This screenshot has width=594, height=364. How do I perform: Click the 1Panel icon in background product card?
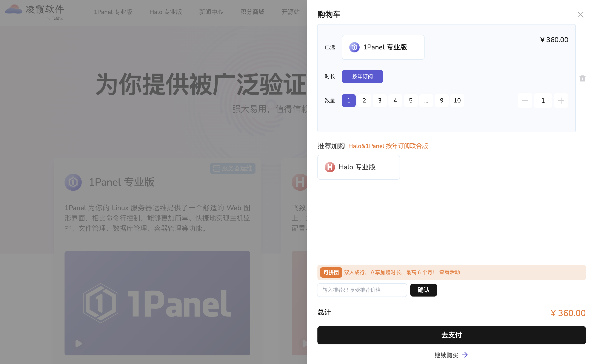point(73,182)
